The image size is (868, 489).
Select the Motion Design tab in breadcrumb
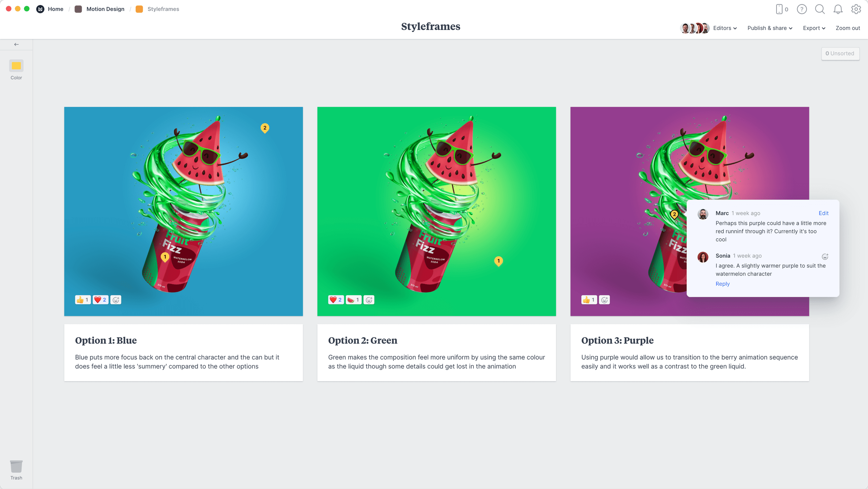pyautogui.click(x=105, y=9)
